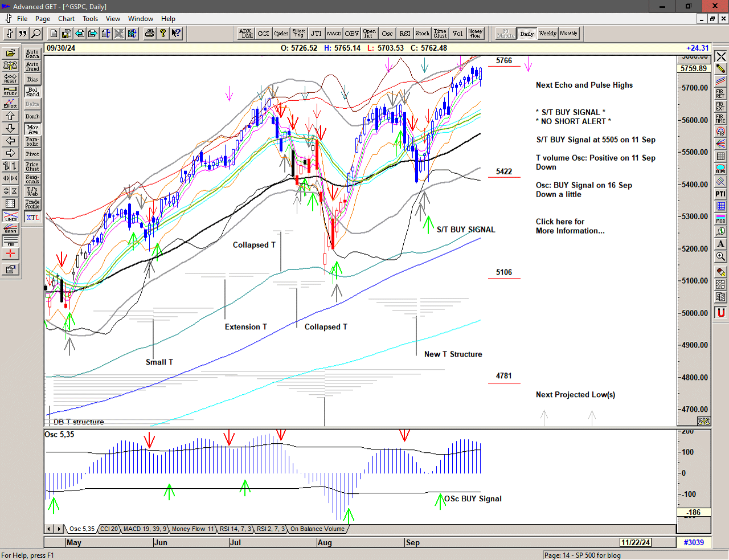Open the Tools menu
This screenshot has height=560, width=729.
pos(90,19)
